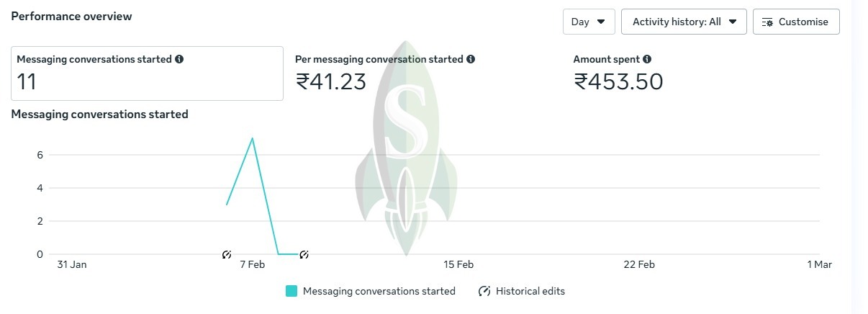Screen dimensions: 868x314
Task: Click the historical edits marker near 9 Feb
Action: tap(304, 254)
